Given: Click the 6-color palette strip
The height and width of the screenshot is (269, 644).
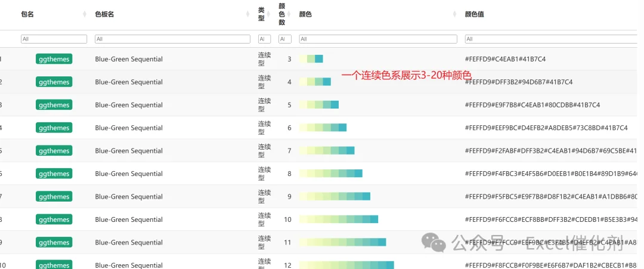Looking at the screenshot, I should click(323, 128).
